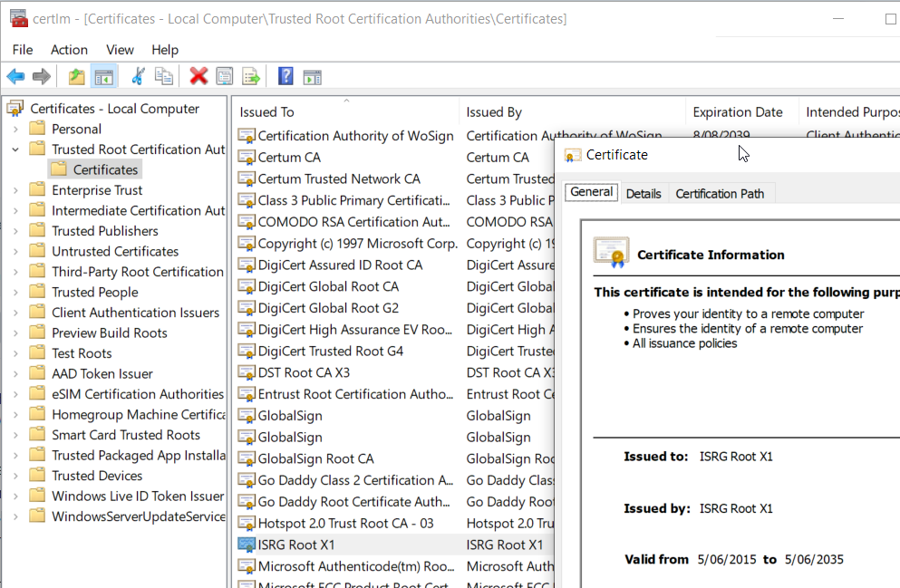The height and width of the screenshot is (588, 900).
Task: Click the ISRG Root X1 certificate icon
Action: click(x=247, y=545)
